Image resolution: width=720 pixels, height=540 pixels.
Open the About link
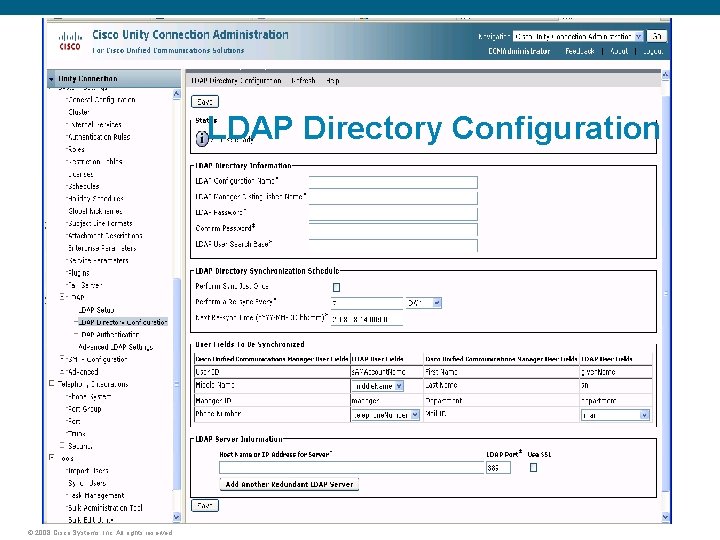coord(619,51)
